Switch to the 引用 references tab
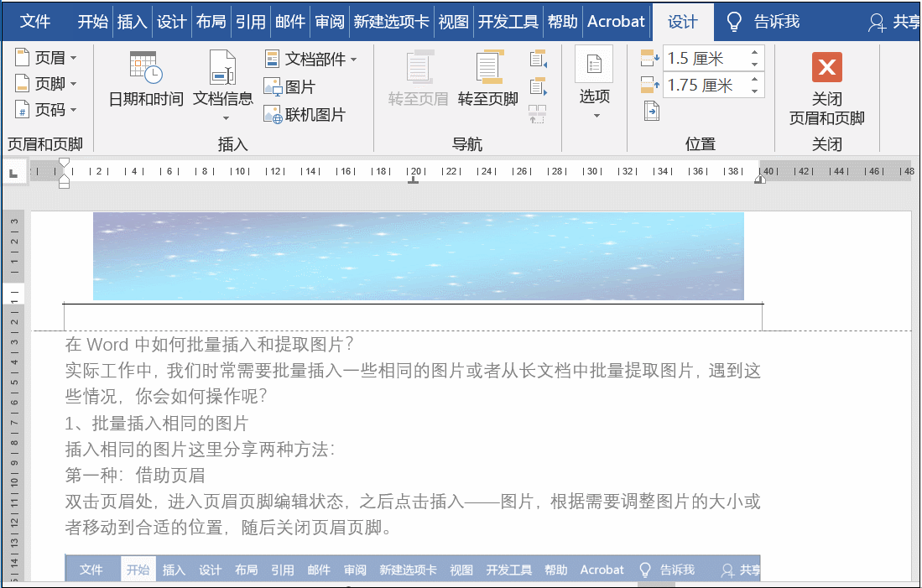The image size is (922, 588). pyautogui.click(x=251, y=22)
